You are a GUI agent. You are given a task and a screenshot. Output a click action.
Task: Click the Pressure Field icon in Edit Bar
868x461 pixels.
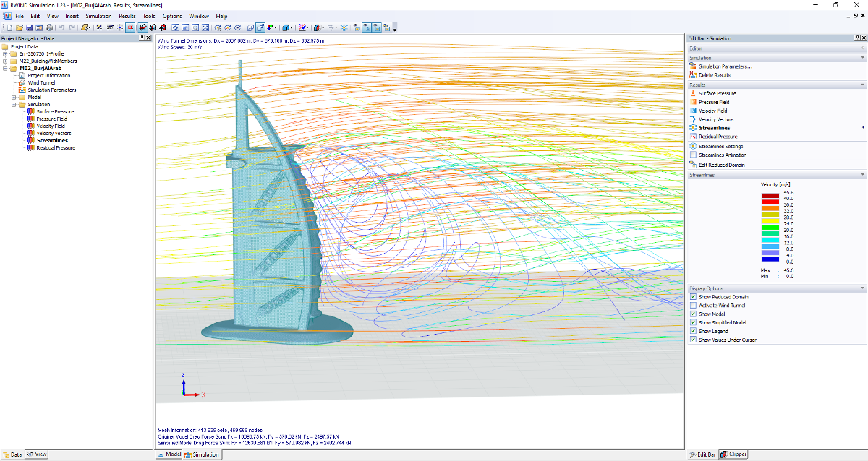693,102
